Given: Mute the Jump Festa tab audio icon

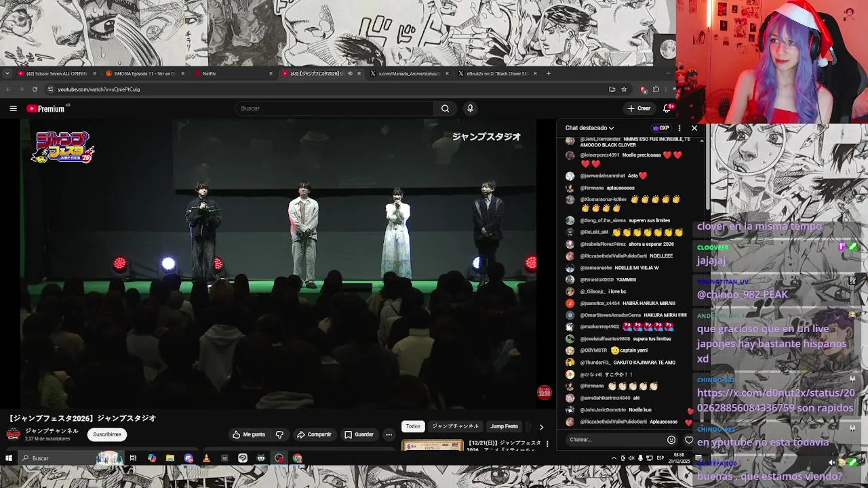Looking at the screenshot, I should point(350,73).
